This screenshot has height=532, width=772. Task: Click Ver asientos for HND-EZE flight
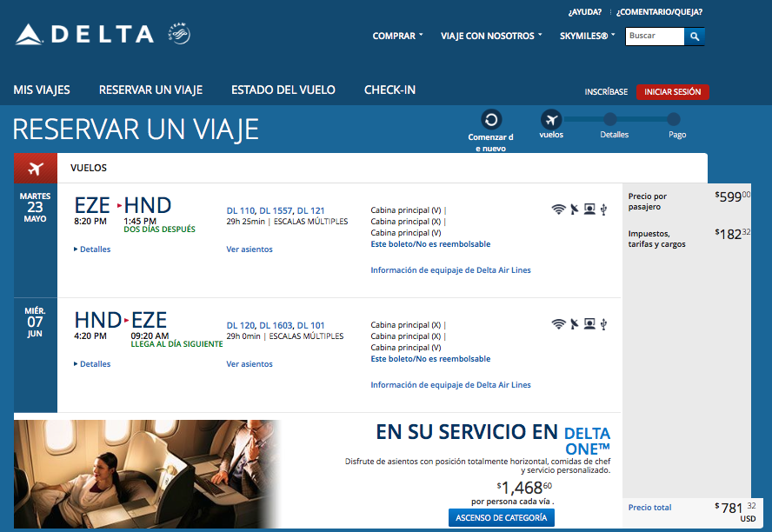[250, 363]
